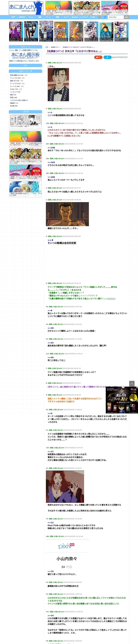Open ラノベ nav menu item
This screenshot has height=644, width=138.
click(x=66, y=17)
